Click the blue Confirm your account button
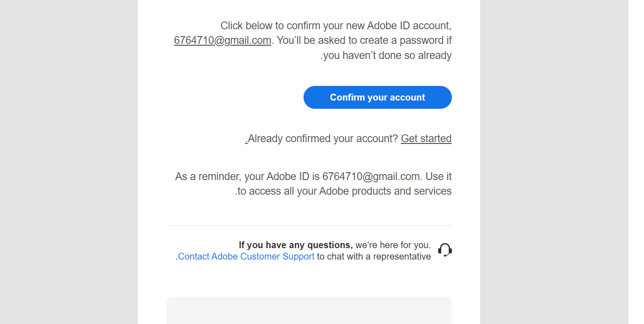Viewport: 644px width, 324px height. (x=377, y=97)
